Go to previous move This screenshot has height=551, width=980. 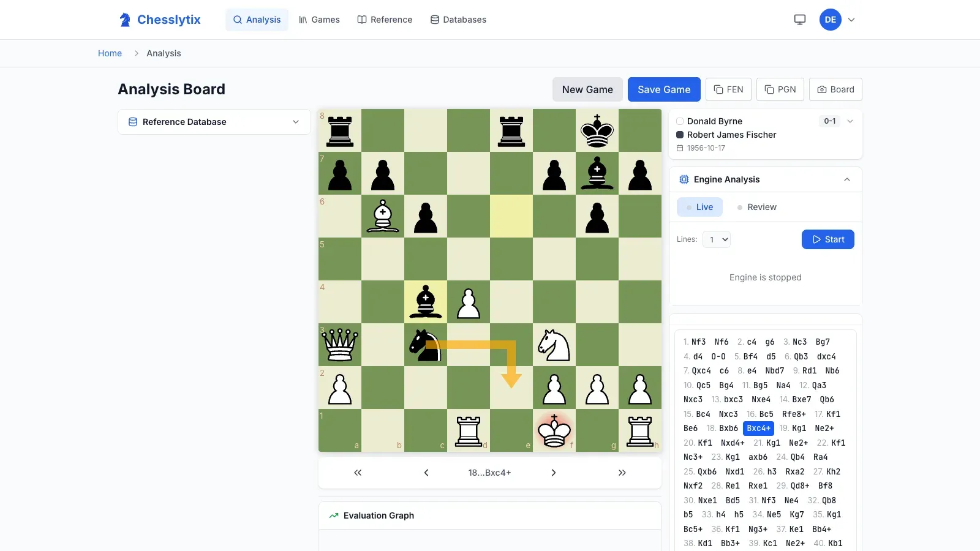[426, 473]
